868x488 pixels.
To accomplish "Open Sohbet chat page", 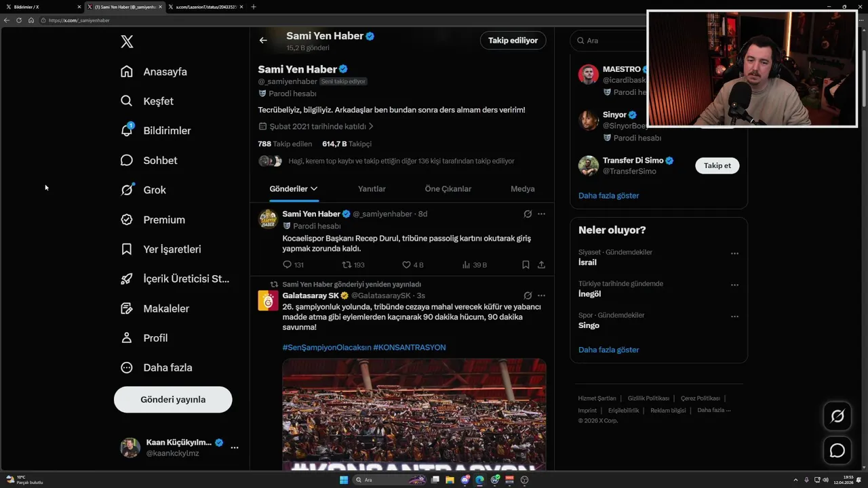I will [x=149, y=161].
